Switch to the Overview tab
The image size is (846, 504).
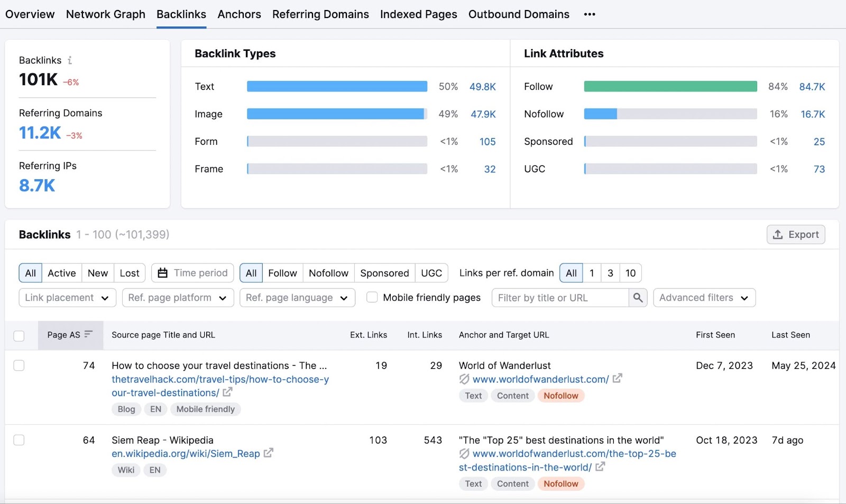pyautogui.click(x=30, y=14)
